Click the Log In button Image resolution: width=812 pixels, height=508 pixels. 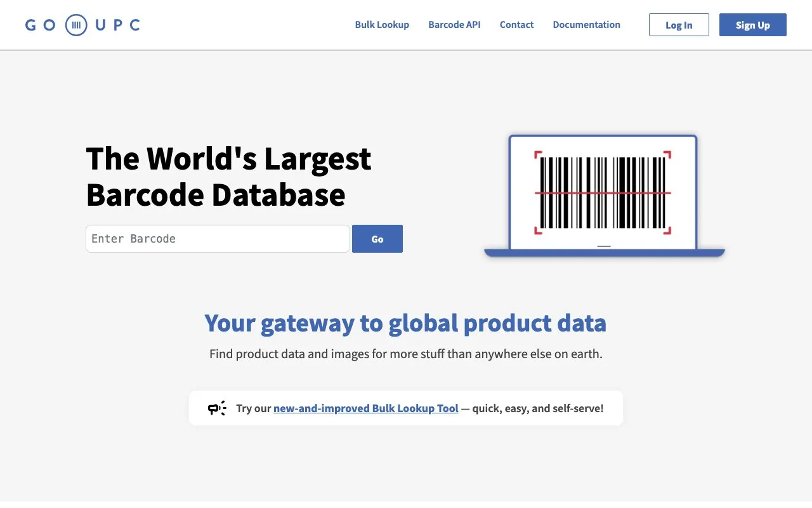(679, 25)
